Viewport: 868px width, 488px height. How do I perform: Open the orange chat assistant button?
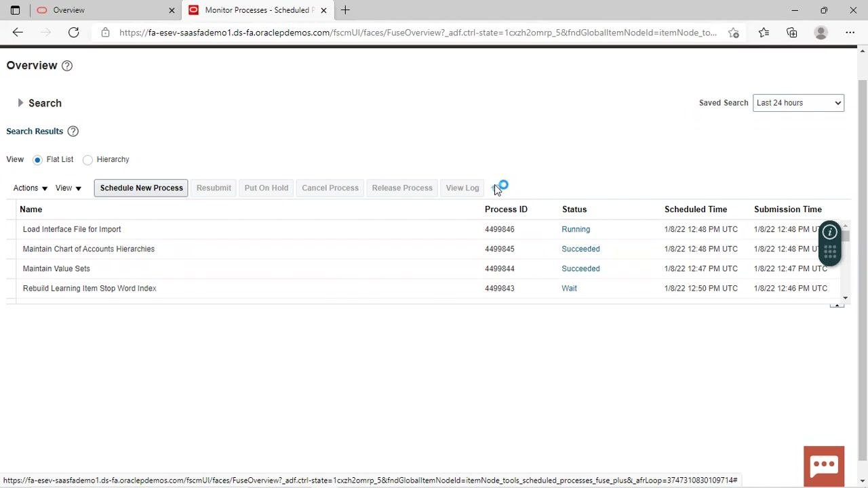(x=824, y=466)
